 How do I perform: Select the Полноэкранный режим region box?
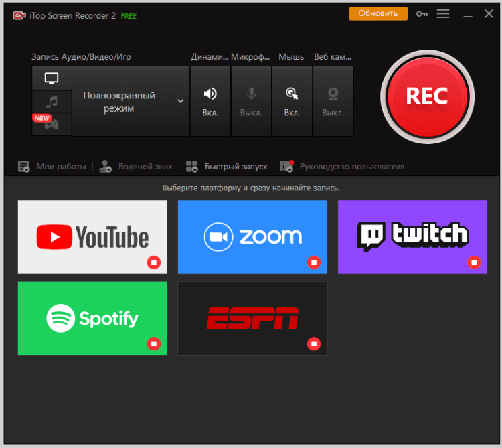click(131, 102)
